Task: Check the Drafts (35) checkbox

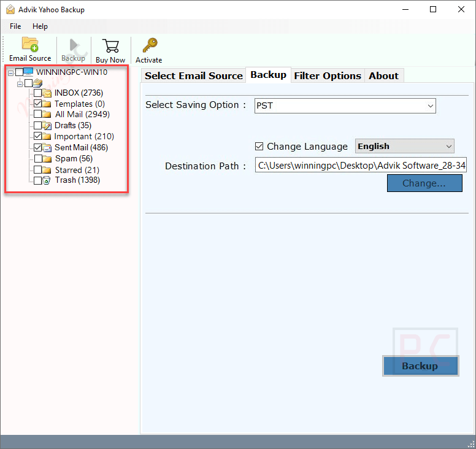Action: [x=37, y=125]
